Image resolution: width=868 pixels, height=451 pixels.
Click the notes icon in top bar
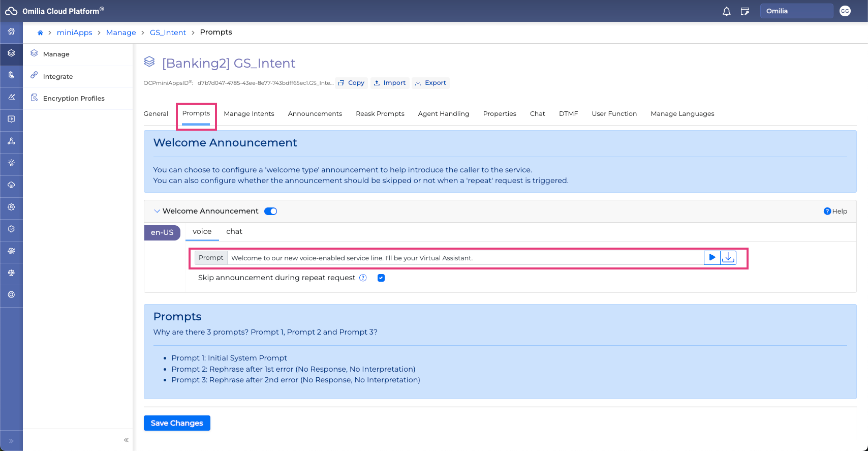(745, 11)
